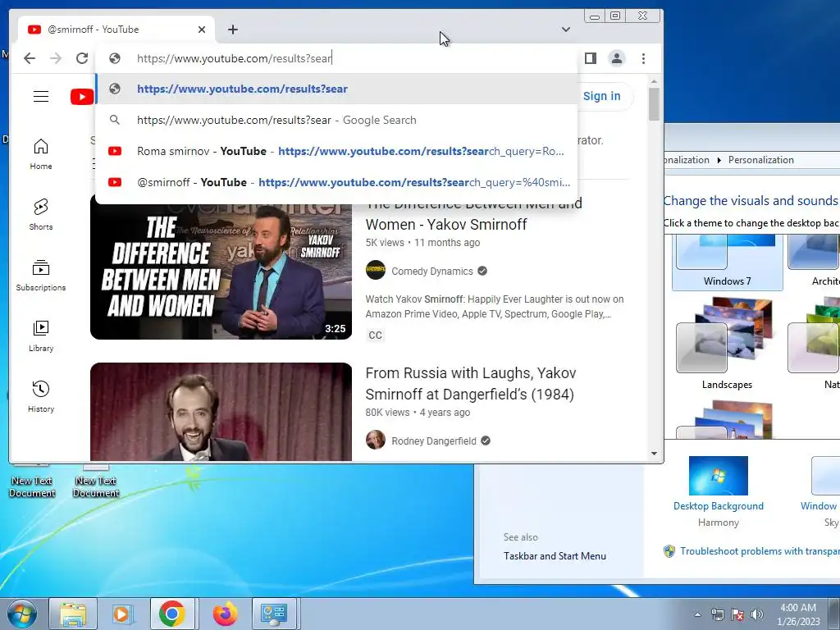Close the @smirnoff YouTube tab
The height and width of the screenshot is (630, 840).
click(x=202, y=30)
